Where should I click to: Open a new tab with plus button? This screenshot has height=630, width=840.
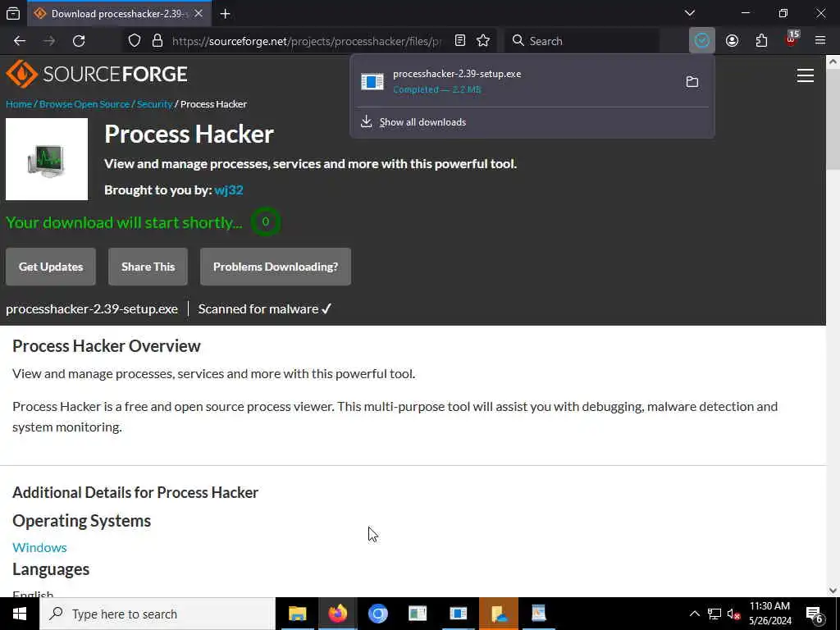point(225,14)
